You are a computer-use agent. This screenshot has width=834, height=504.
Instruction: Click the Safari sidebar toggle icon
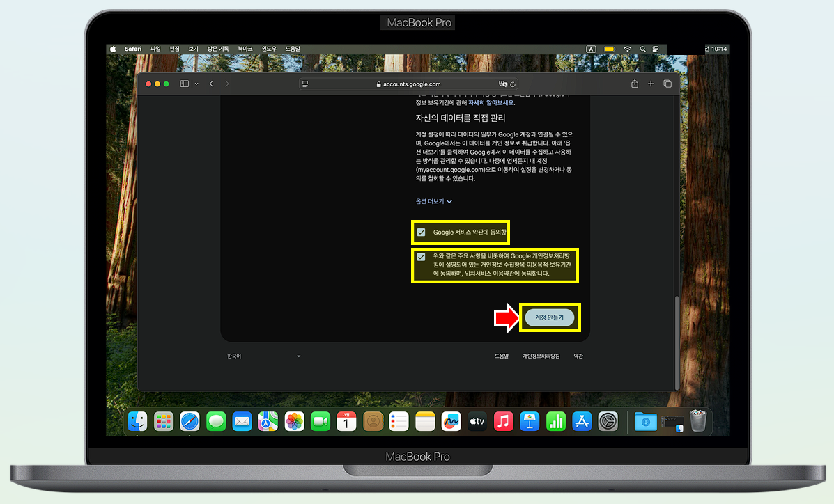(x=185, y=84)
